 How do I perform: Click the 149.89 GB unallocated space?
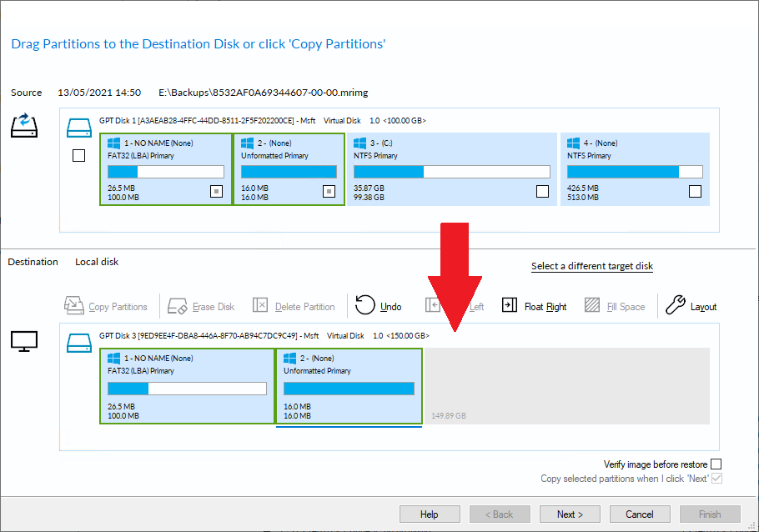tap(567, 387)
